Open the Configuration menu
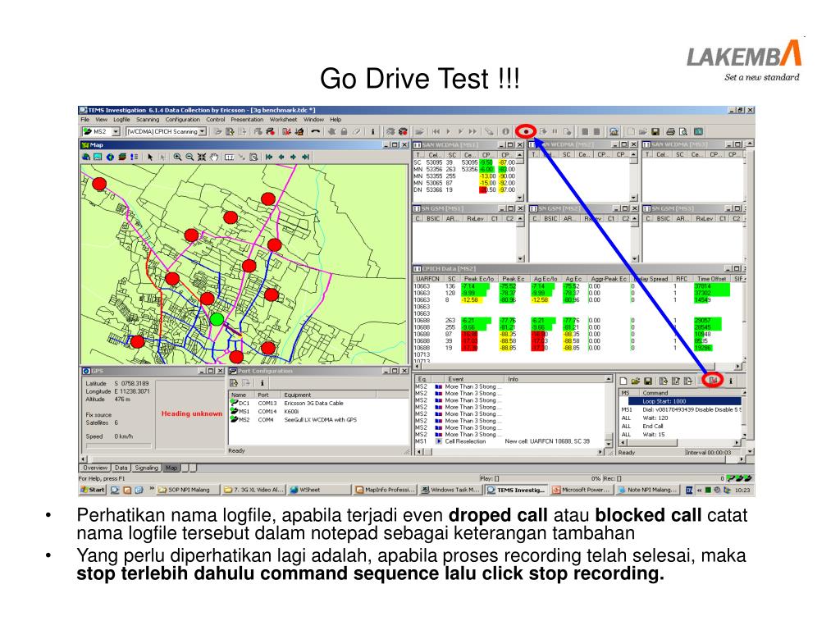840x630 pixels. 182,120
